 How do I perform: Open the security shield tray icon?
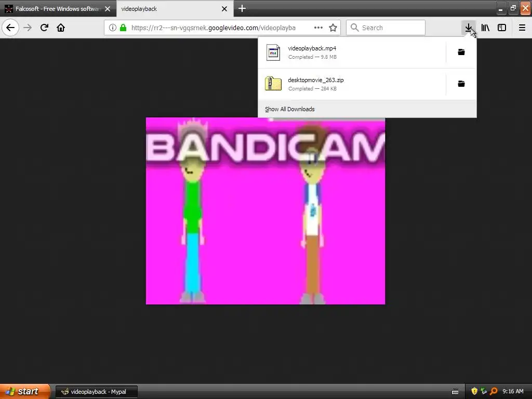coord(474,391)
